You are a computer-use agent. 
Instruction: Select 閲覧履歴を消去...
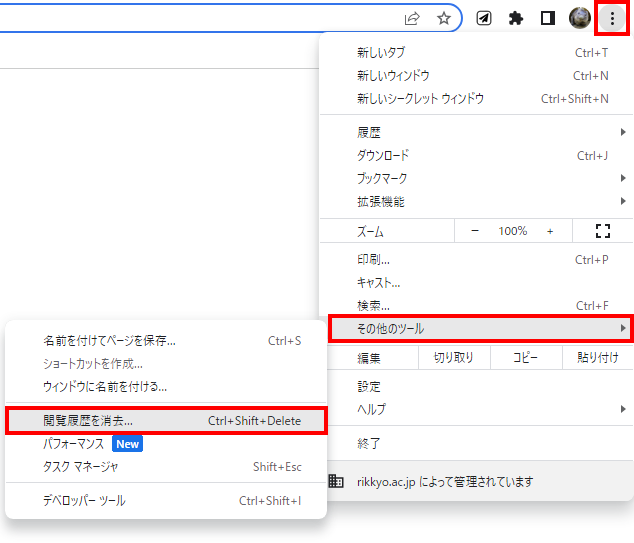click(x=166, y=421)
